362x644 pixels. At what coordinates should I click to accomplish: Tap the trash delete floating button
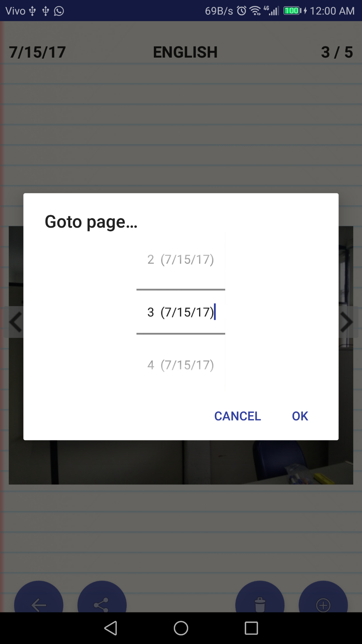tap(260, 597)
